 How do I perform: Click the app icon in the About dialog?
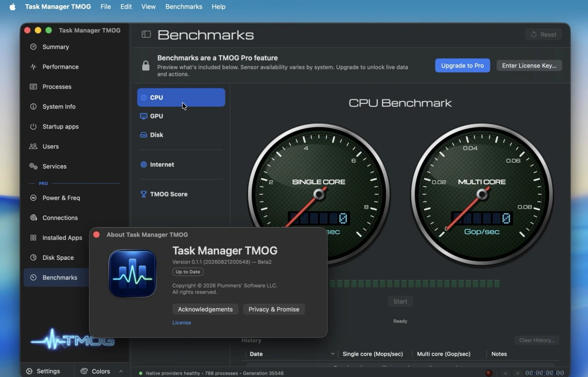point(132,274)
